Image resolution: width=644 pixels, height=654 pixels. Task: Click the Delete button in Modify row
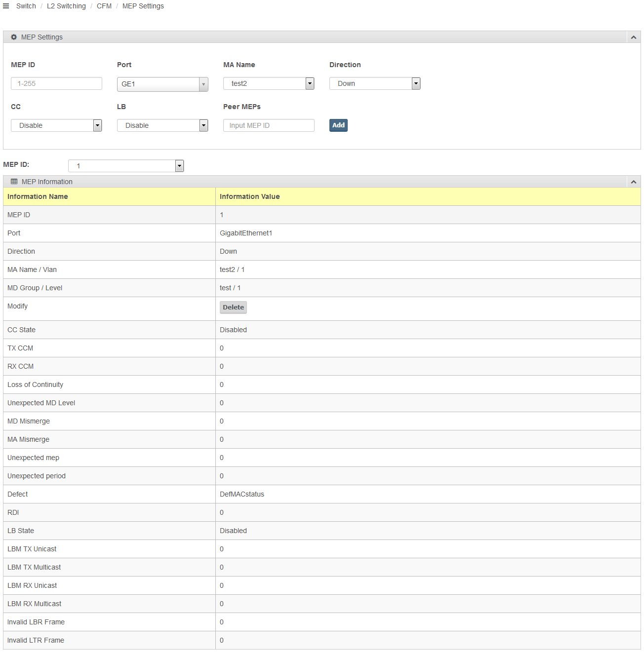pos(233,307)
